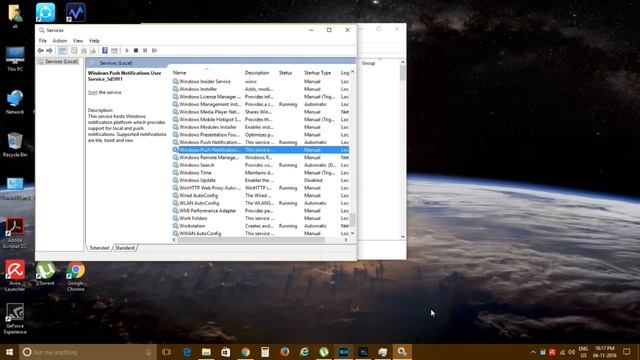Click the right arrow of horizontal scrollbar

pyautogui.click(x=346, y=240)
